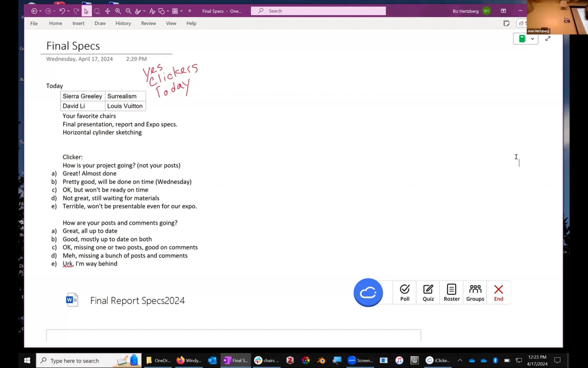
Task: Click the taskbar clock showing 12:23 PM
Action: pyautogui.click(x=537, y=360)
